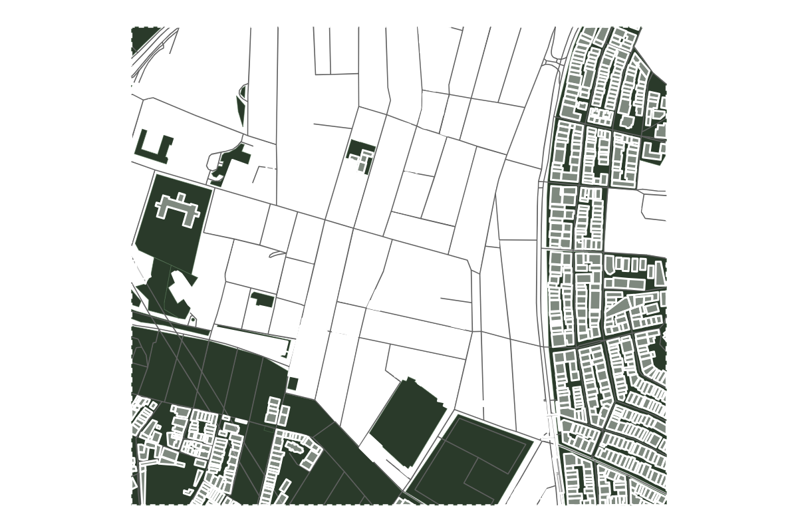Select the large dark tilted rectangular building
This screenshot has width=798, height=532.
click(408, 422)
